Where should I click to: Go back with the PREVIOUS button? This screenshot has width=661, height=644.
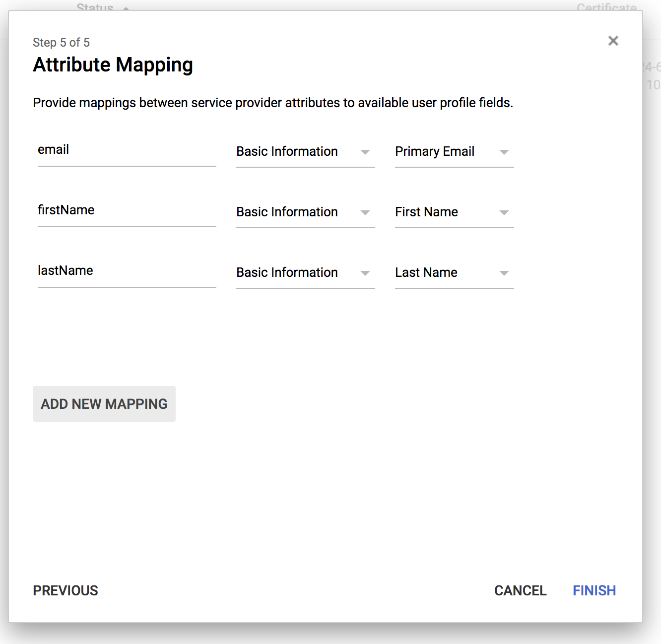66,590
